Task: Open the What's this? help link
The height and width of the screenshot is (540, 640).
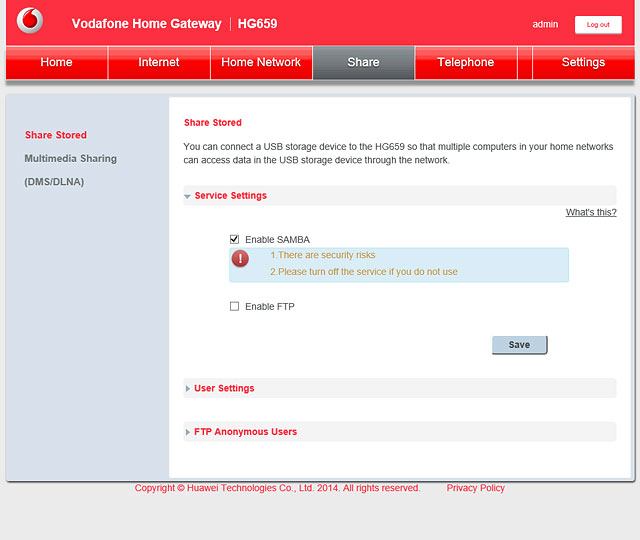Action: point(591,212)
